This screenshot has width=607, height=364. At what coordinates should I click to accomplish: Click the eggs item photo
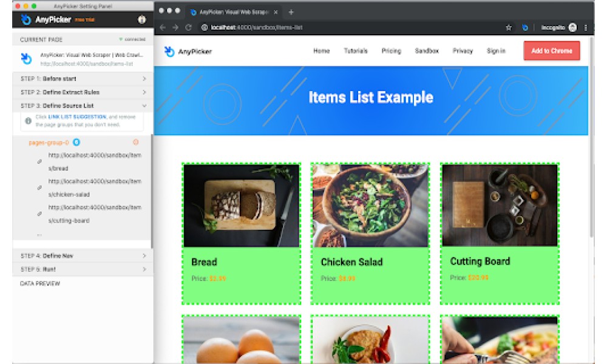click(x=241, y=340)
